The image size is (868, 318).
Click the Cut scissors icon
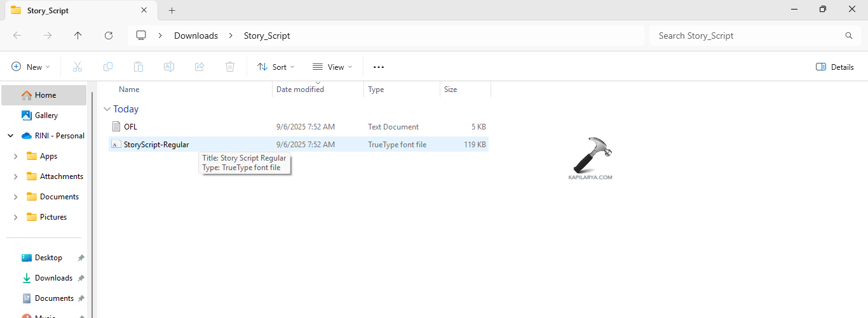pos(78,67)
